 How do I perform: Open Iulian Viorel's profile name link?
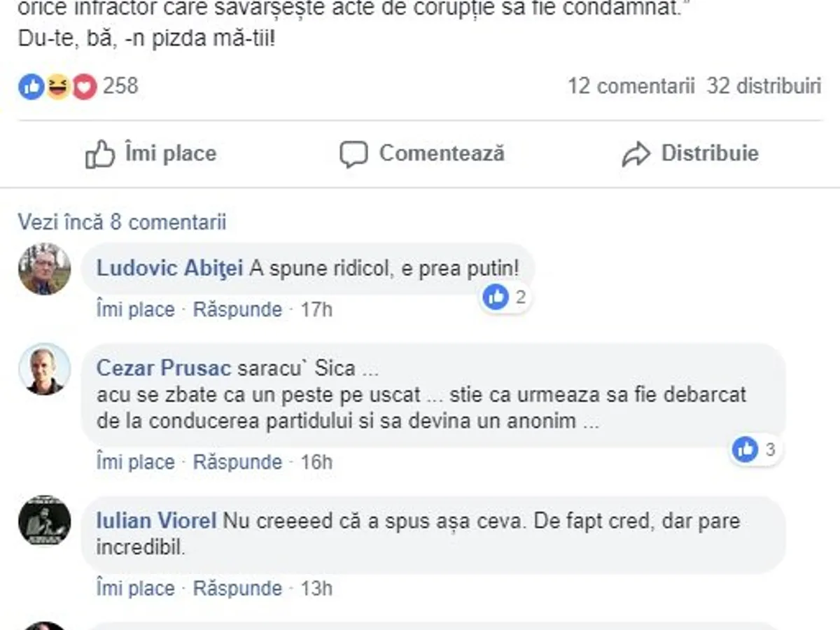156,521
